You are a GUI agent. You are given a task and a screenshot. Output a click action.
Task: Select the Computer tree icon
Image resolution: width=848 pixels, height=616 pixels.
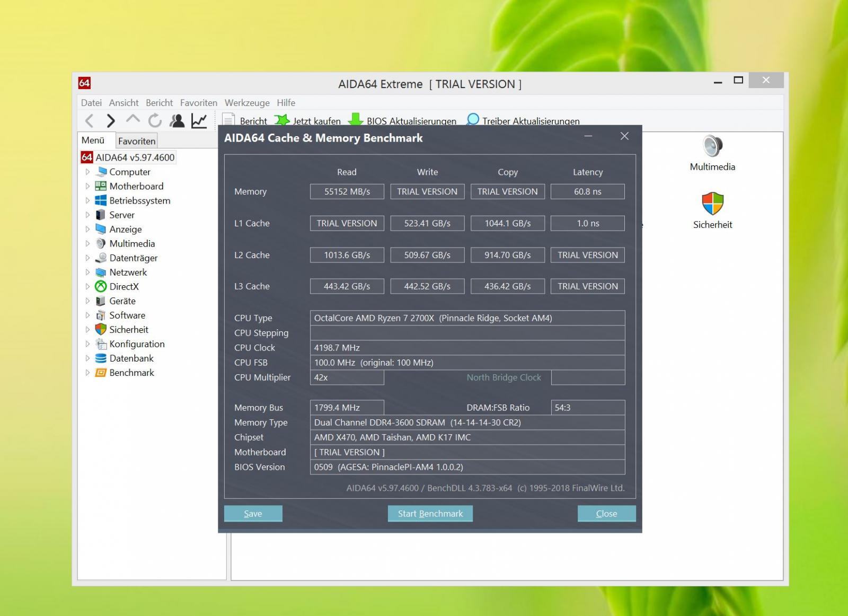(x=101, y=172)
